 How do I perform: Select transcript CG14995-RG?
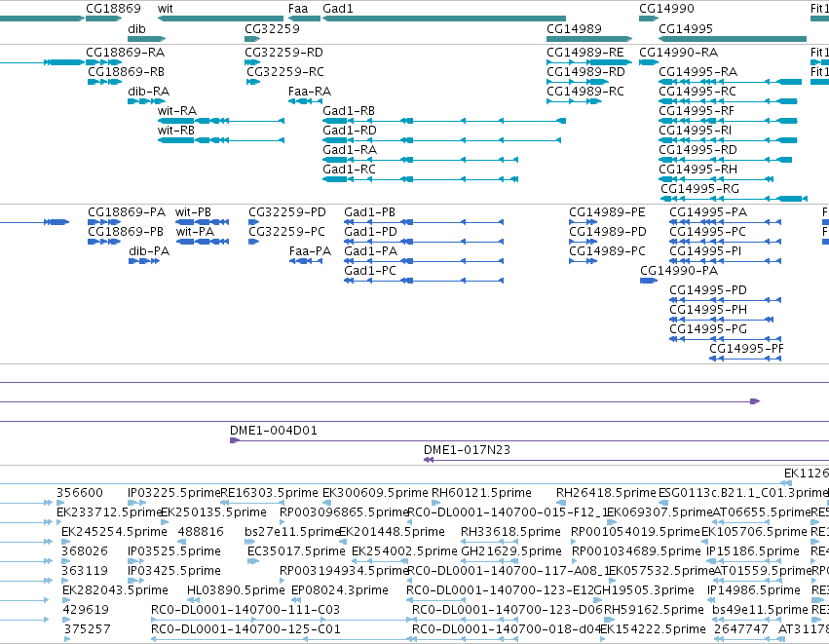point(734,200)
